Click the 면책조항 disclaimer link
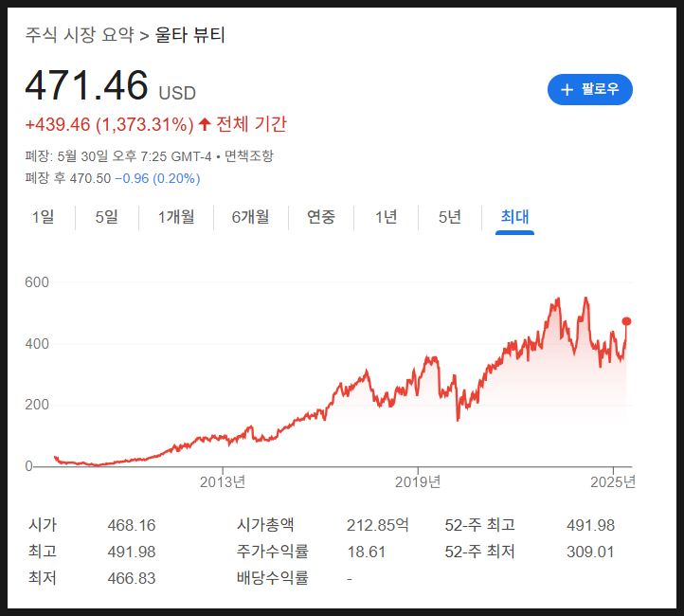684x616 pixels. pyautogui.click(x=248, y=155)
